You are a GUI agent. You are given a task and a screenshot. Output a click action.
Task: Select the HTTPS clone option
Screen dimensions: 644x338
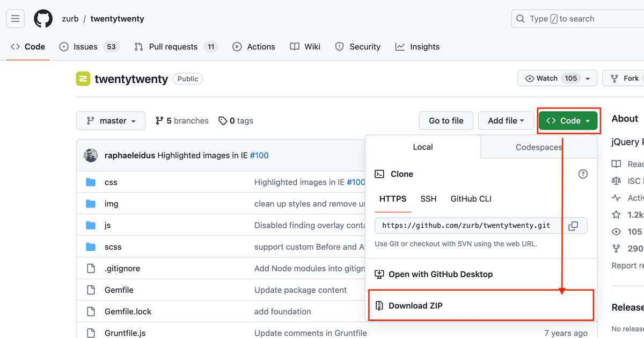[x=393, y=199]
